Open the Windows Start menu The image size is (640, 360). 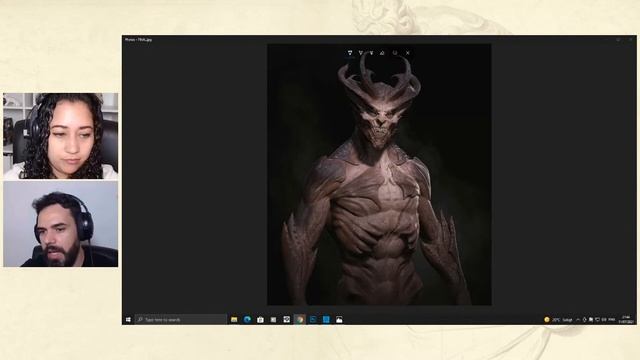128,320
